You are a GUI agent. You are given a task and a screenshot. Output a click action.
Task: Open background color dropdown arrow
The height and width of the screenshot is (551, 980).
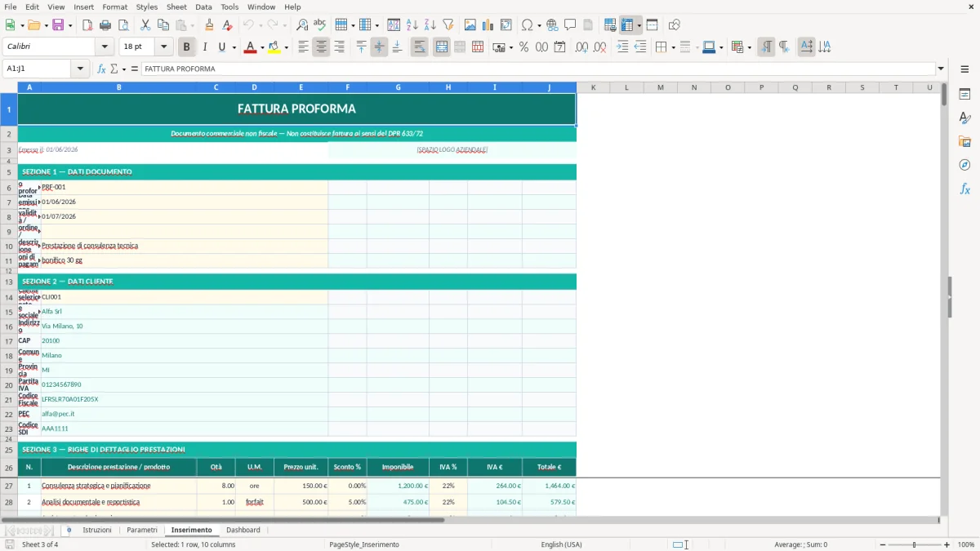point(286,47)
